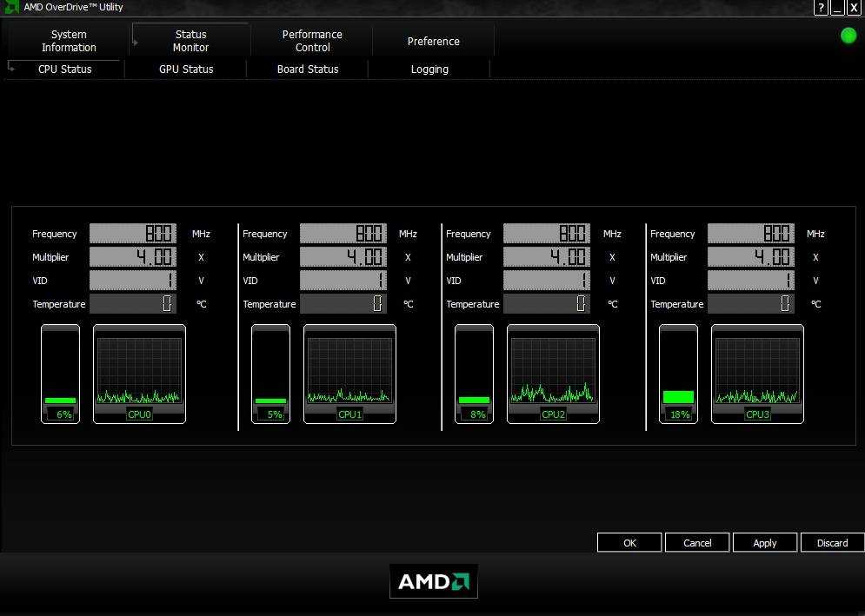Click the CPU1 VID value field
Viewport: 865px width, 616px height.
tap(343, 280)
